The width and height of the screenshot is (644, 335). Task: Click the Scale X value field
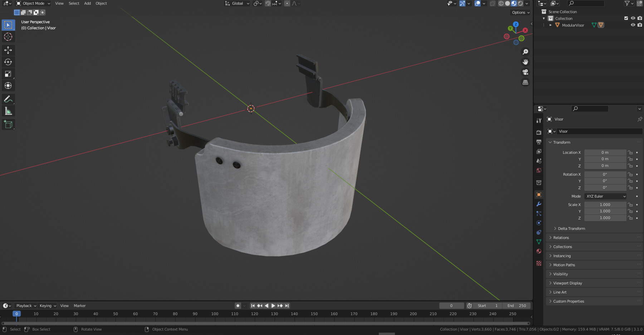point(605,205)
